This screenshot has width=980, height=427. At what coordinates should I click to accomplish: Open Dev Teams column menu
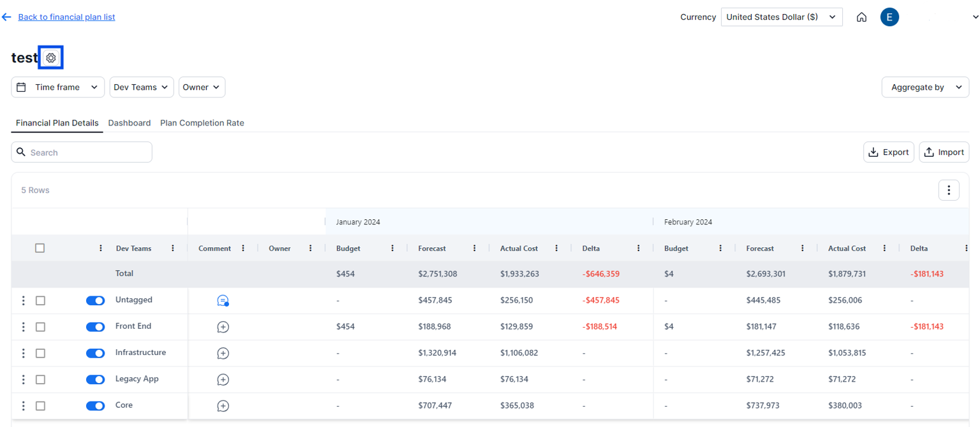click(173, 249)
